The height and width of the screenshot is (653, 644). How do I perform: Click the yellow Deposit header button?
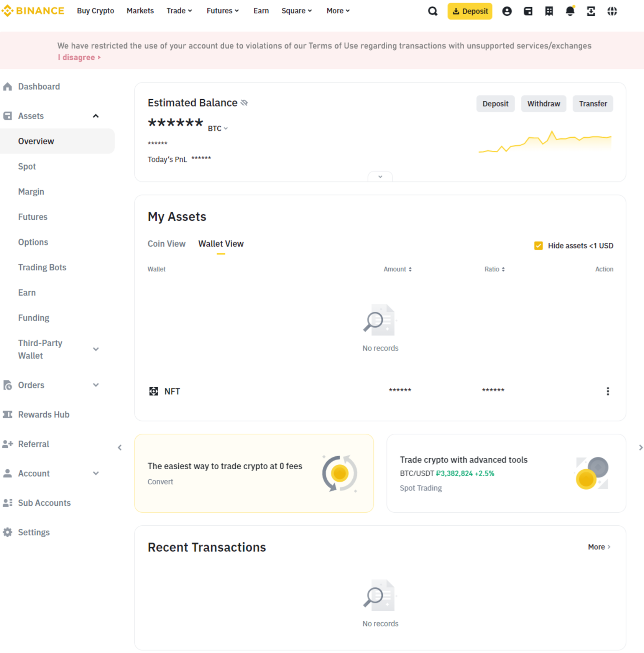pyautogui.click(x=470, y=11)
